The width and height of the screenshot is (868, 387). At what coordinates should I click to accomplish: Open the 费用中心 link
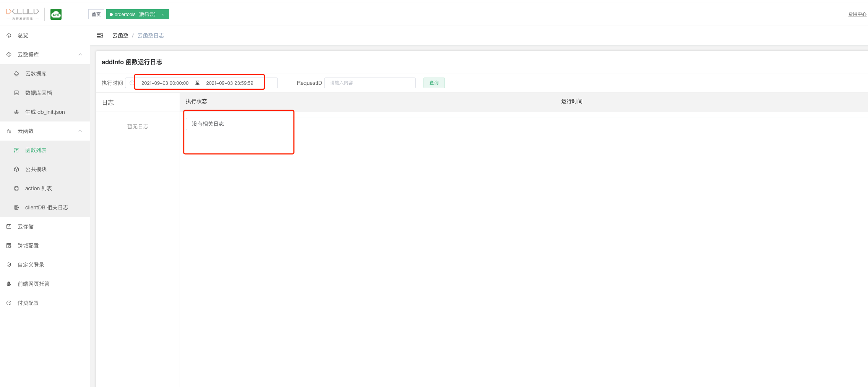[857, 14]
